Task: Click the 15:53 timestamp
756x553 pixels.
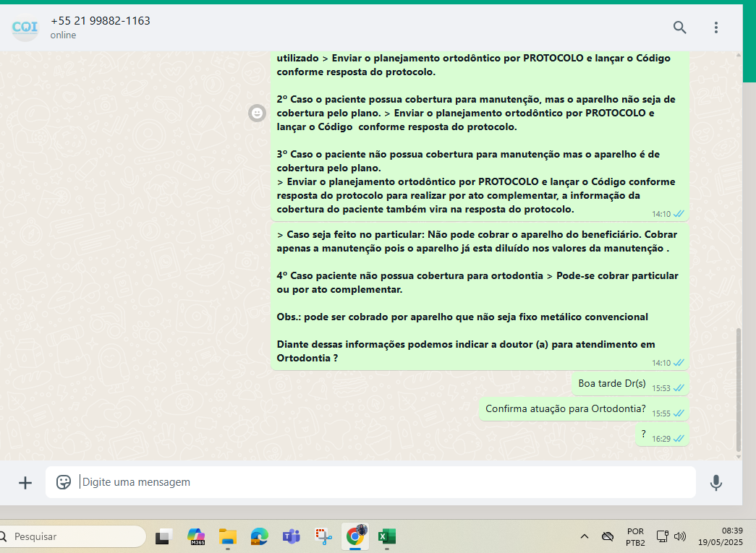Action: click(661, 388)
